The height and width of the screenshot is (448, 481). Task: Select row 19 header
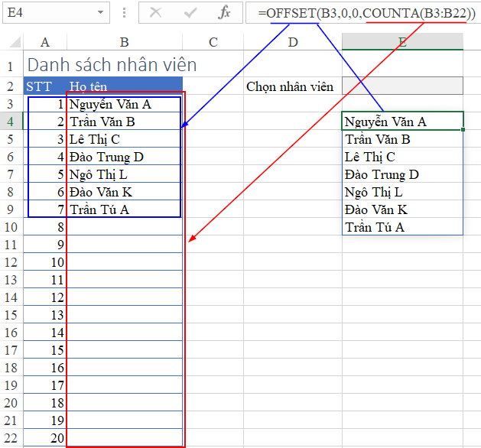click(11, 385)
